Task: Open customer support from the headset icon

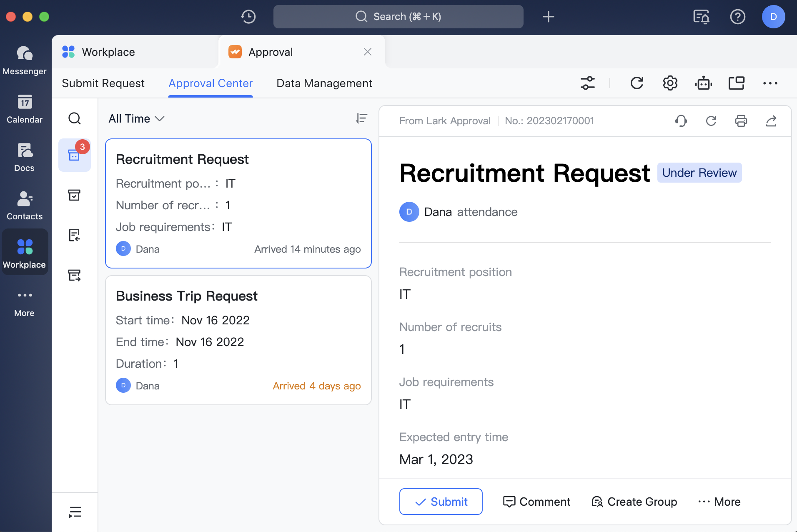Action: coord(681,120)
